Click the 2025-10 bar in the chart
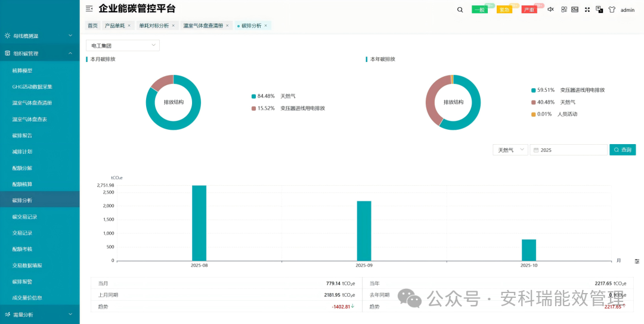This screenshot has height=324, width=644. pyautogui.click(x=529, y=250)
